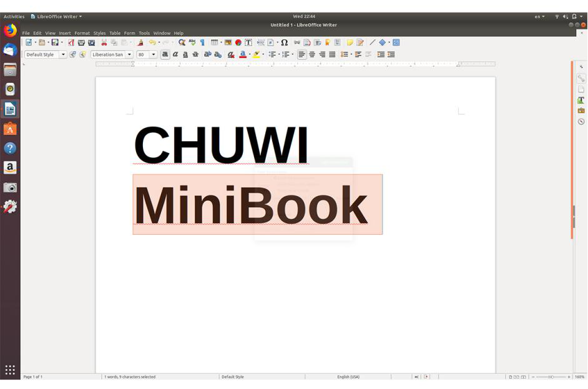Viewport: 588px width, 389px height.
Task: Open Find & Replace
Action: click(182, 42)
